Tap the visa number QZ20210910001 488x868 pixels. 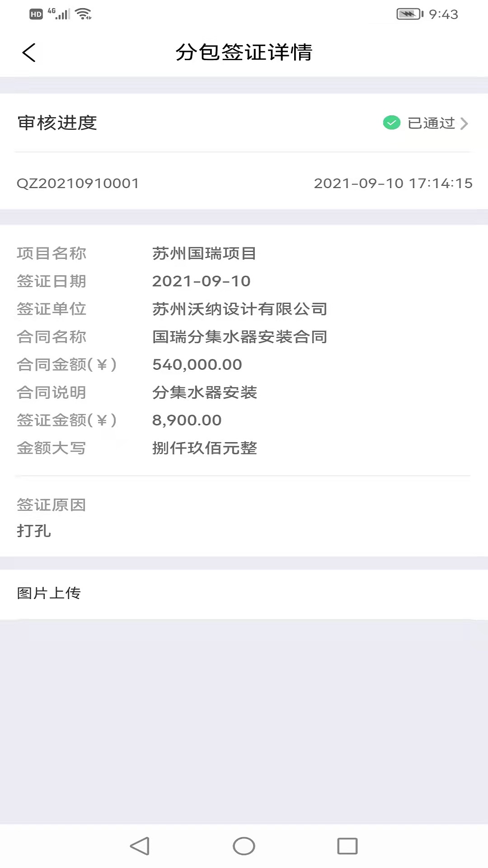tap(78, 184)
